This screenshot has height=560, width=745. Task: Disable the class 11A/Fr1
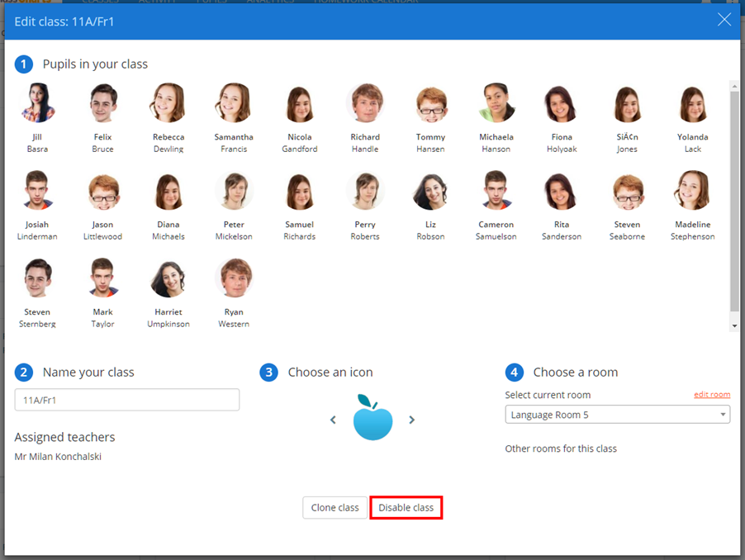click(406, 508)
